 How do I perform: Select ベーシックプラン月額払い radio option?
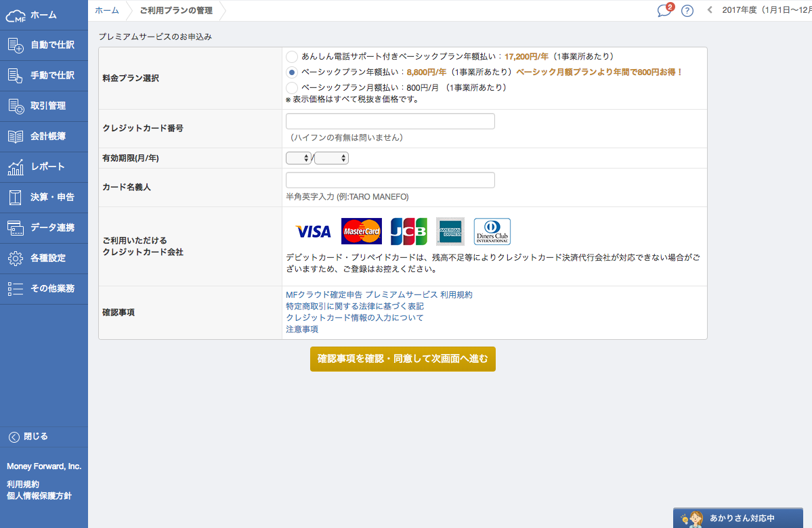[292, 87]
